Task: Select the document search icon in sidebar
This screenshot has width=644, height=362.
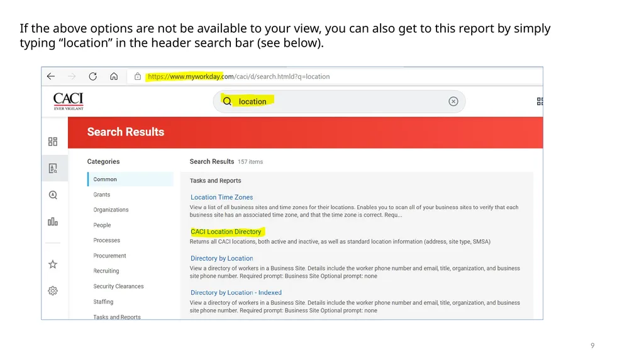Action: pyautogui.click(x=53, y=168)
